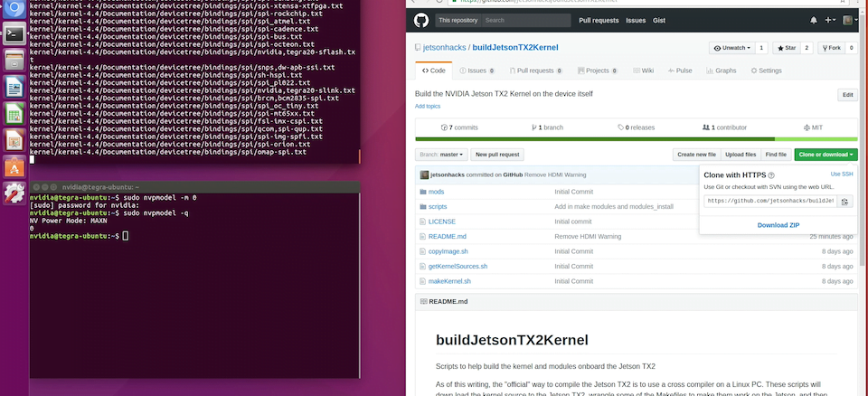Open the plus create-new menu in GitHub header

coord(830,21)
